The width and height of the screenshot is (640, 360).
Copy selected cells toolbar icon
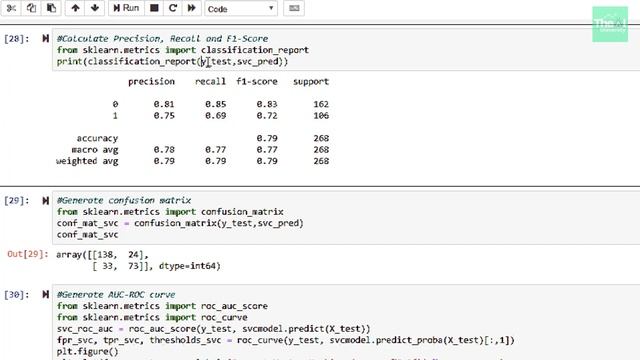click(31, 8)
